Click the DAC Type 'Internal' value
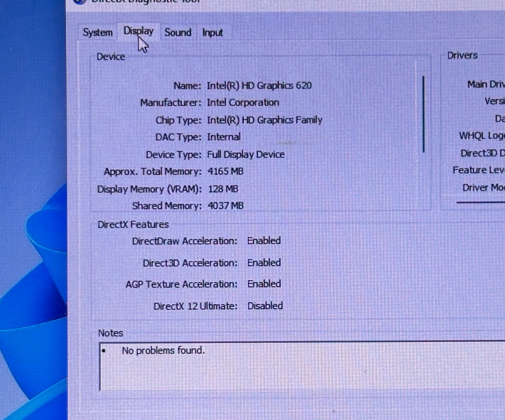Viewport: 505px width, 420px height. pos(224,137)
